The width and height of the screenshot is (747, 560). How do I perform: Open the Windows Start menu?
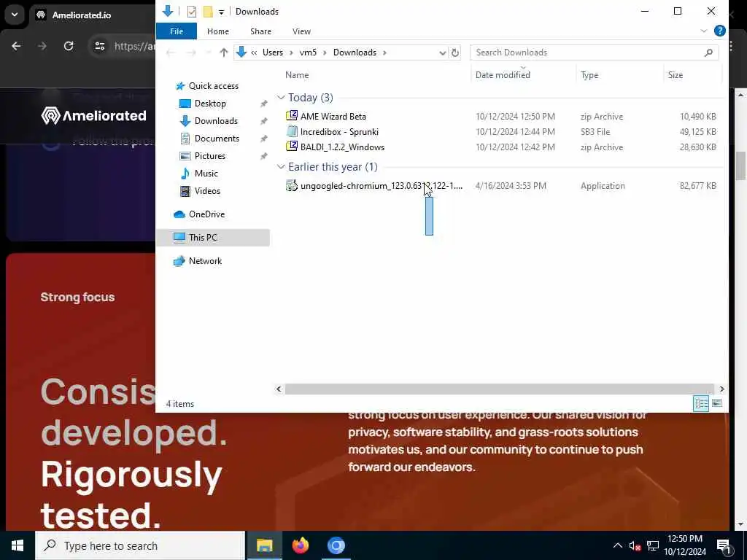pos(18,545)
